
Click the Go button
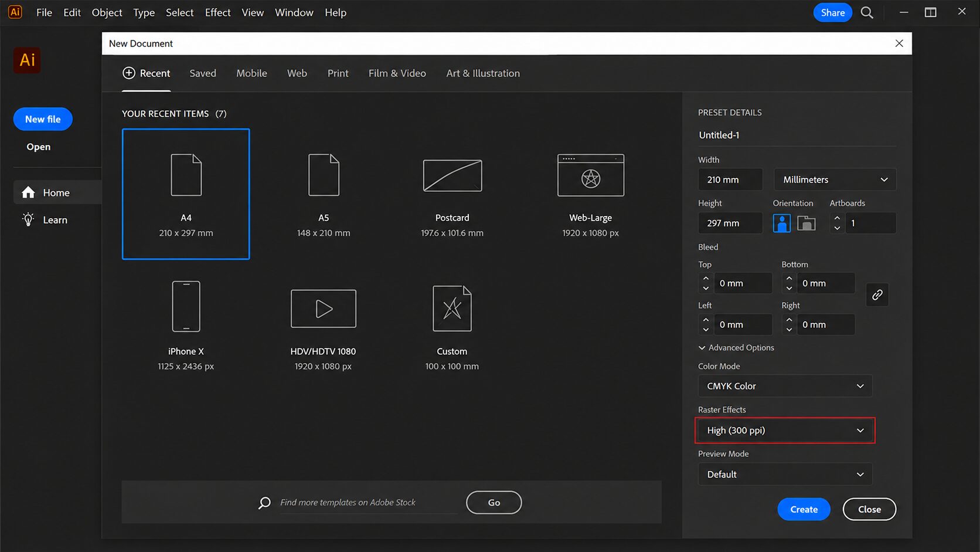pyautogui.click(x=494, y=503)
